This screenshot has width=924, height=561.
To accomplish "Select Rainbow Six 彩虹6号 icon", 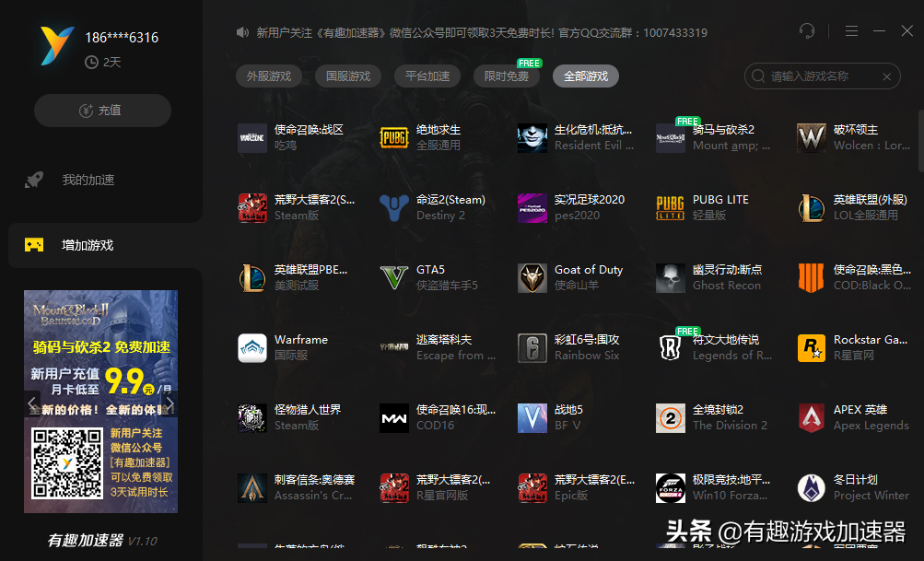I will (x=532, y=347).
